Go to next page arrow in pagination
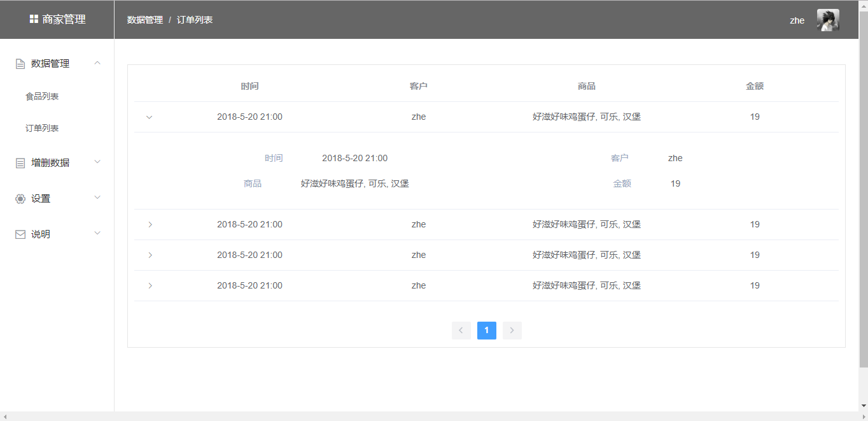 click(x=512, y=331)
